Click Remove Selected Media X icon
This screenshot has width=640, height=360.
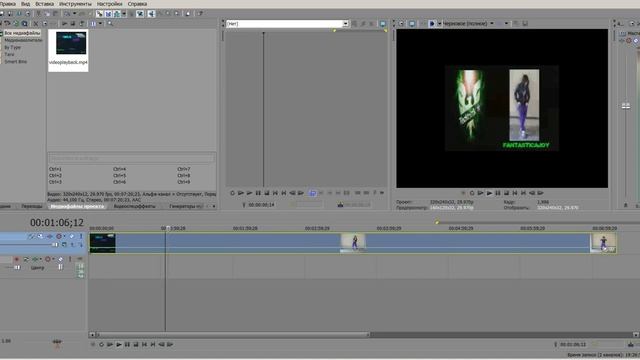tap(36, 24)
